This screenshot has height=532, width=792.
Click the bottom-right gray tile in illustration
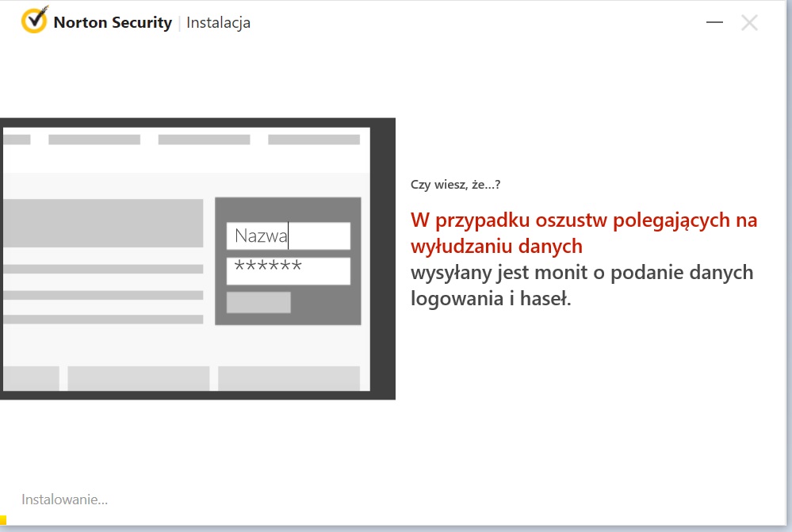pyautogui.click(x=289, y=377)
